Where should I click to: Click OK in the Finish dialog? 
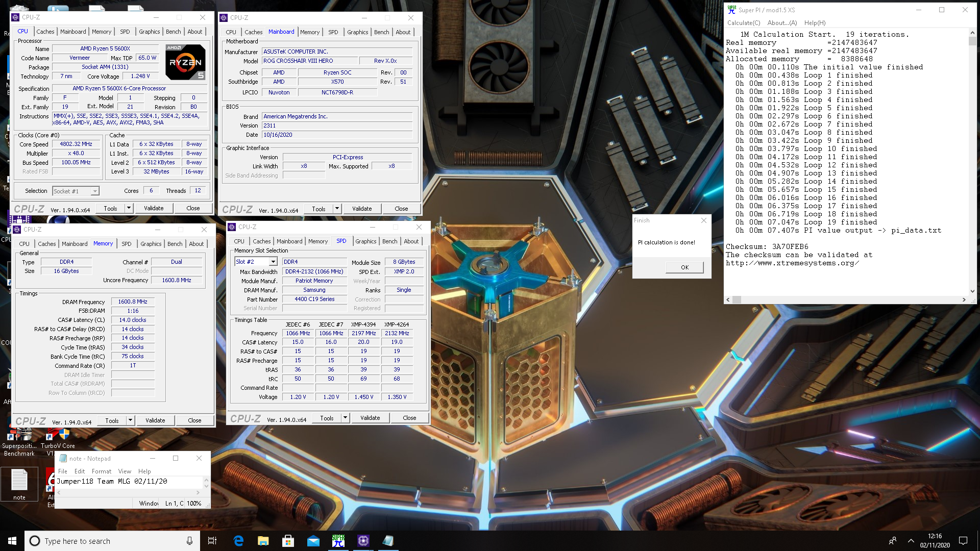(x=684, y=267)
